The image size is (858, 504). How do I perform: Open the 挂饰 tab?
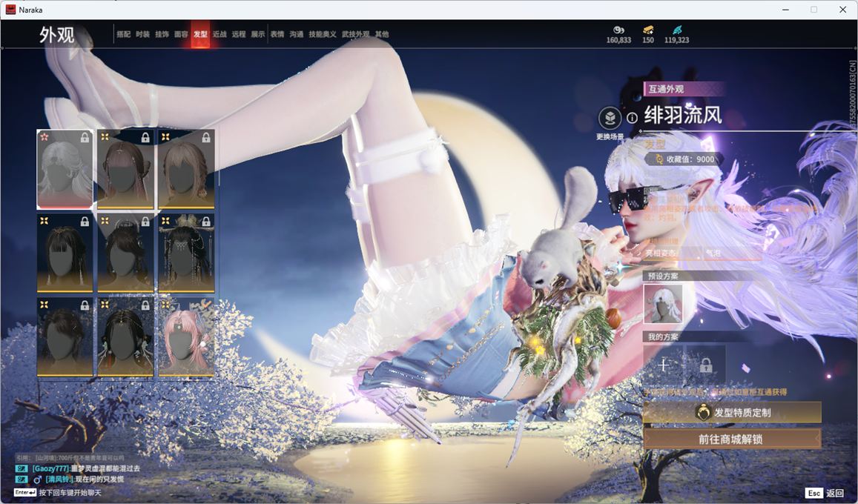(x=162, y=34)
